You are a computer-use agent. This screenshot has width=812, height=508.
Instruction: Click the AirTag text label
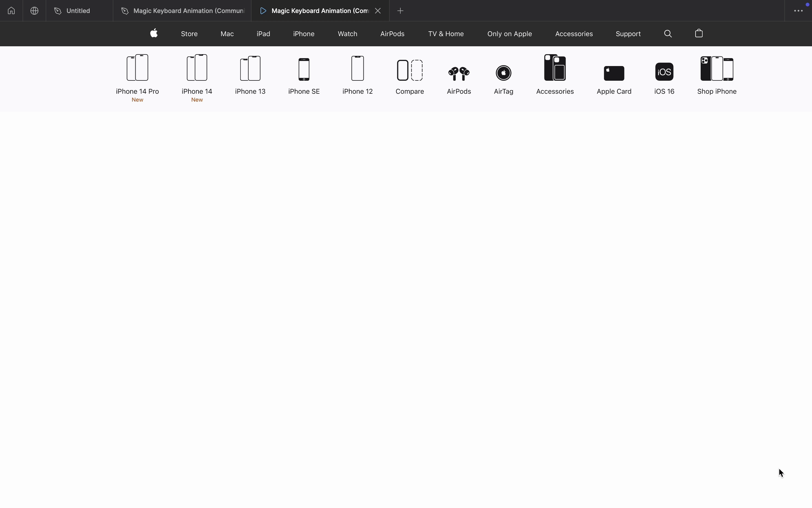click(504, 91)
